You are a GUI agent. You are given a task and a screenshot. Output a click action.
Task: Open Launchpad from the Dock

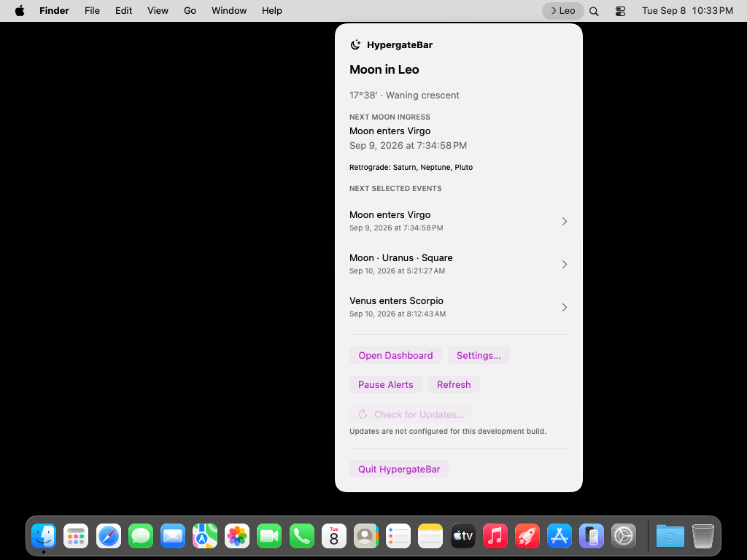tap(76, 536)
